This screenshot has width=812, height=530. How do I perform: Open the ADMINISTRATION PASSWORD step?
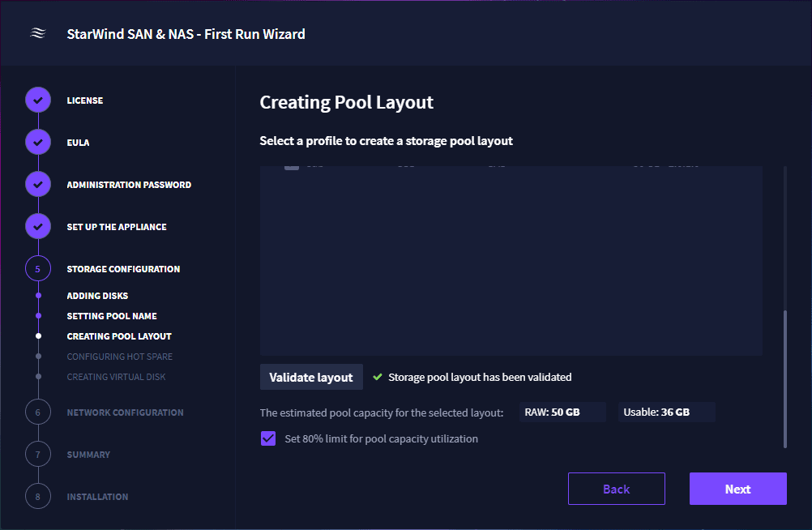pyautogui.click(x=129, y=185)
